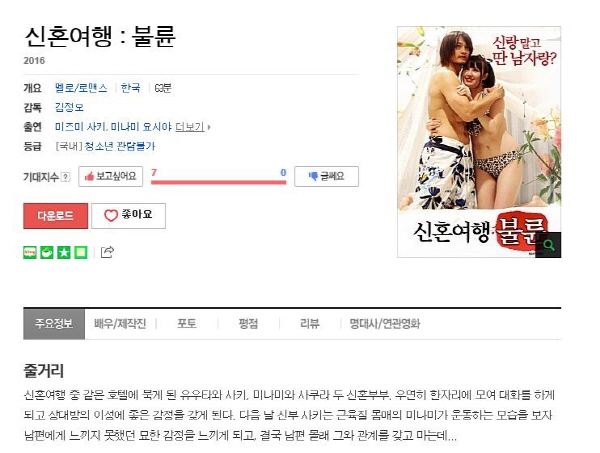The image size is (600, 453).
Task: Click the Naver blog share icon
Action: 30,253
